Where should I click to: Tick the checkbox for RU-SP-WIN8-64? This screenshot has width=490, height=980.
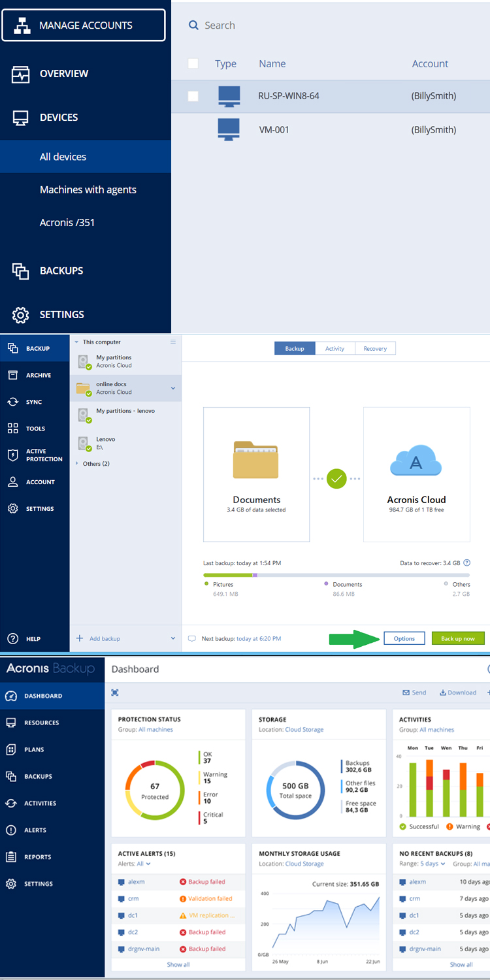pyautogui.click(x=193, y=96)
